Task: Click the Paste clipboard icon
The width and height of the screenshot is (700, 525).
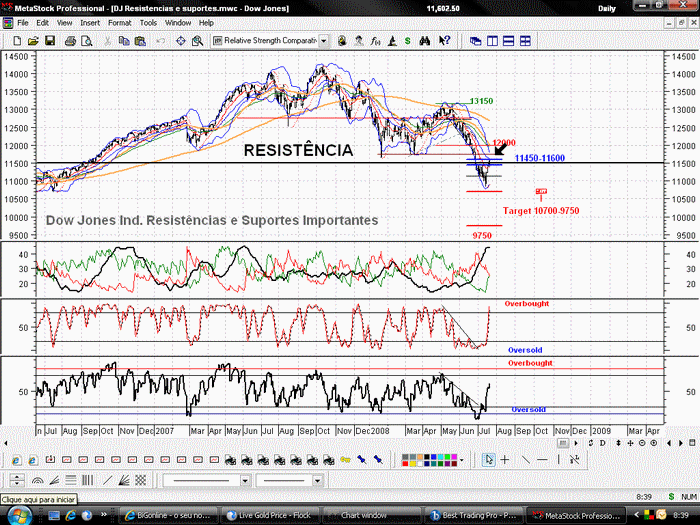Action: tap(140, 41)
